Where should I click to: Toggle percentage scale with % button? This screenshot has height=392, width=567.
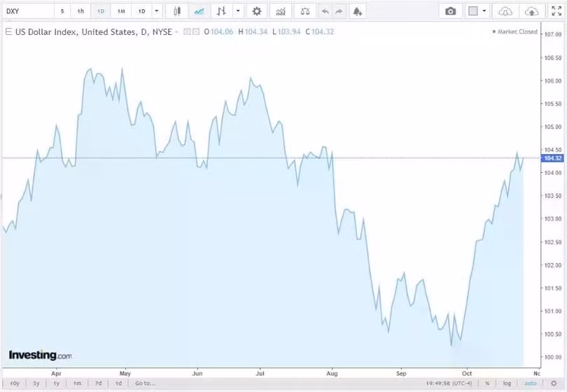(x=487, y=383)
